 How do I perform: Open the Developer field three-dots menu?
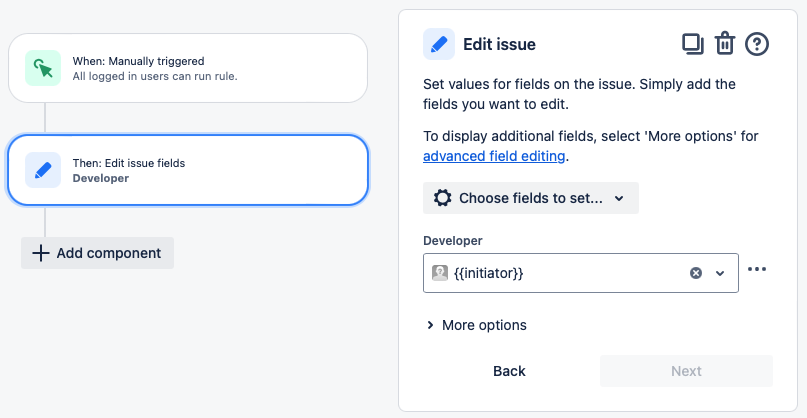757,269
